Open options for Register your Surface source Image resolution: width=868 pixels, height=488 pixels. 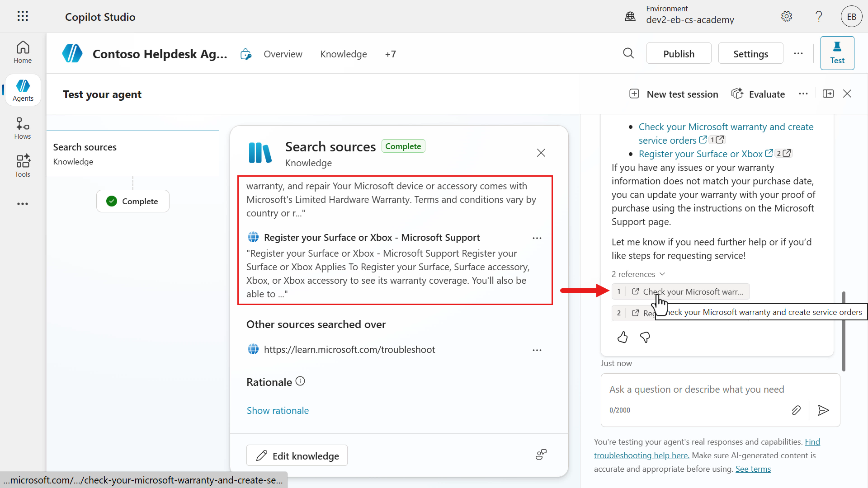(537, 238)
